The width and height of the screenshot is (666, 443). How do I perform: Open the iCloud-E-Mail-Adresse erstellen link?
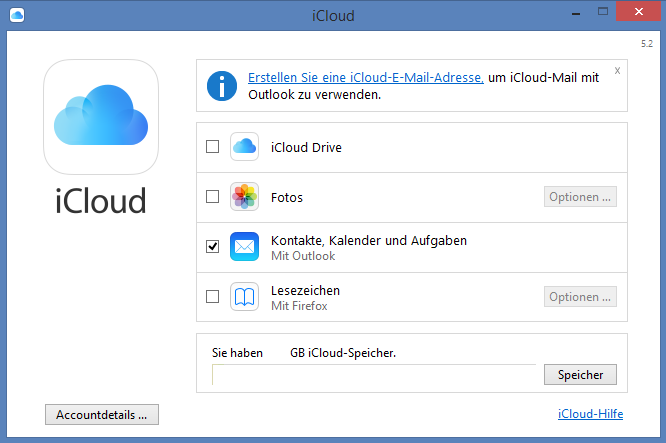[x=366, y=77]
